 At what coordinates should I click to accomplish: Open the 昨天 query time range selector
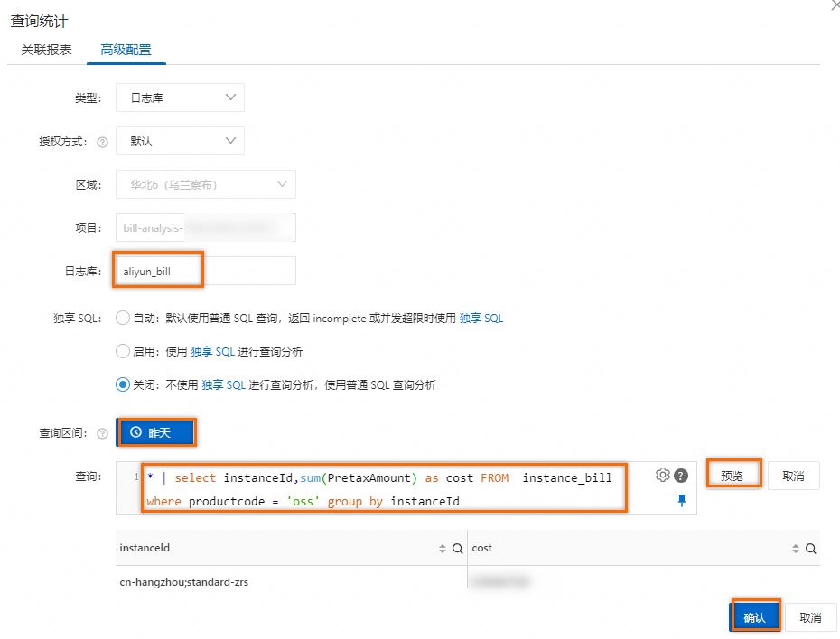[156, 432]
